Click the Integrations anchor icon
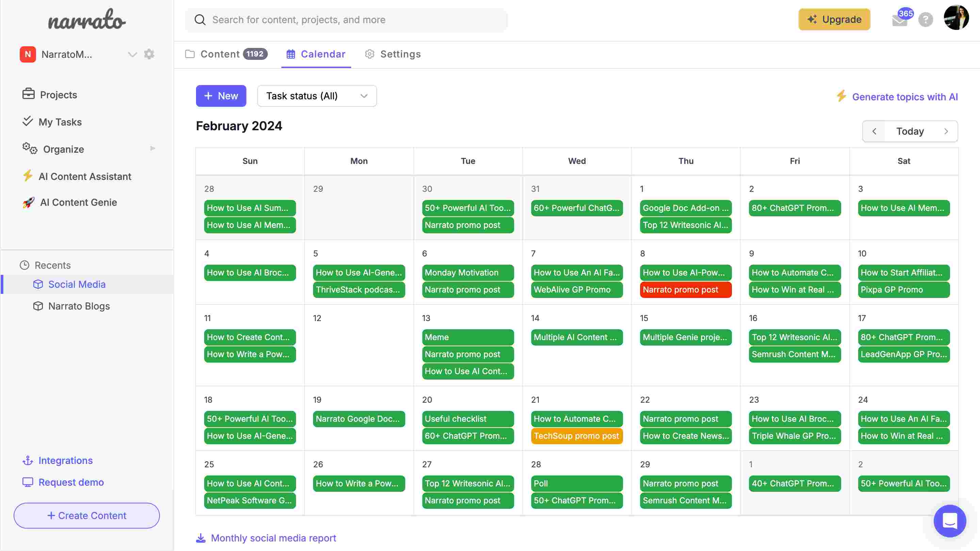Viewport: 980px width, 551px height. click(28, 461)
